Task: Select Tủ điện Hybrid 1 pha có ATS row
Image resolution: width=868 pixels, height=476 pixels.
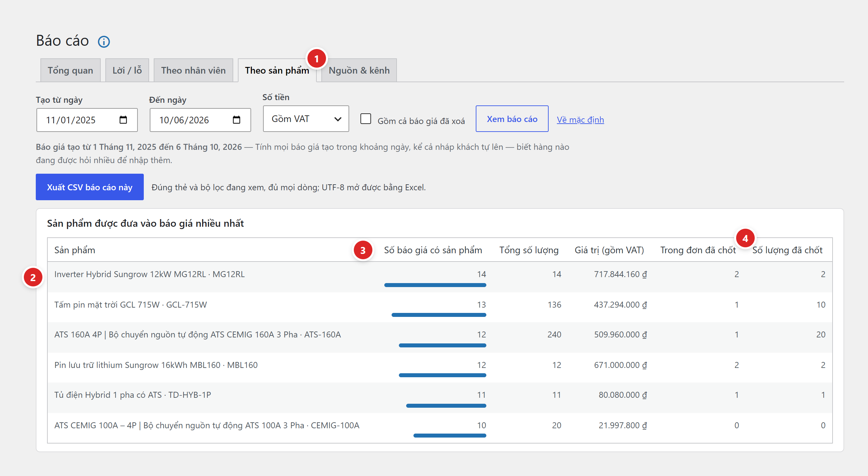Action: (x=440, y=398)
